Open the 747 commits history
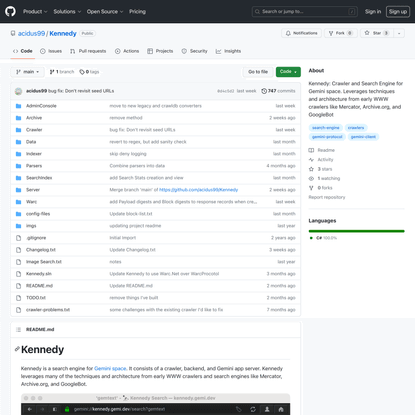415x415 pixels. (x=278, y=91)
